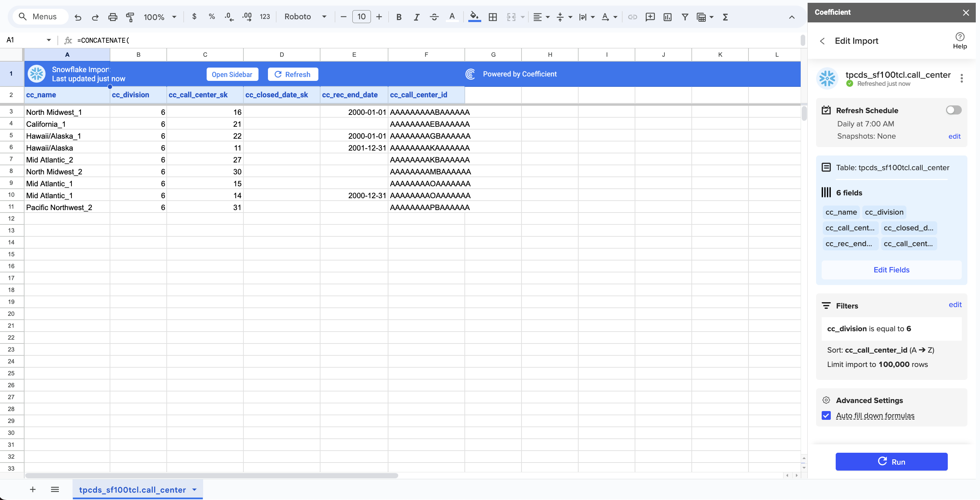This screenshot has height=500, width=980.
Task: Click the Undo icon in toolbar
Action: point(78,17)
